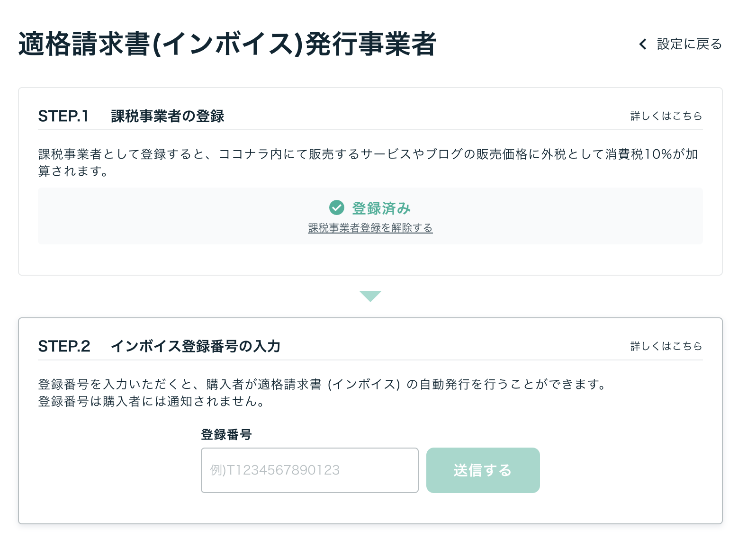Click the 算されます。 text in STEP.1
This screenshot has width=756, height=557.
(73, 171)
